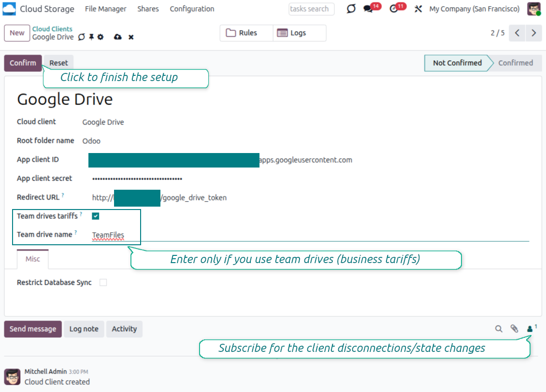Click the Cloud Storage app logo icon
Image resolution: width=546 pixels, height=392 pixels.
pyautogui.click(x=9, y=9)
